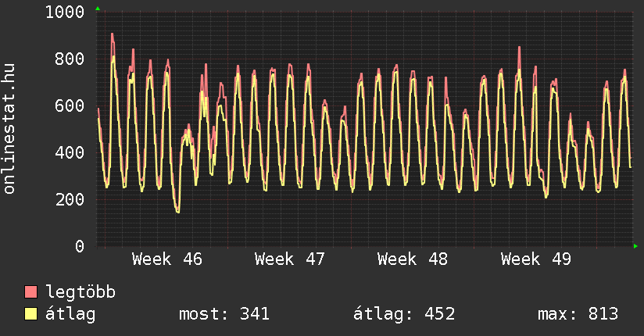The image size is (644, 336).
Task: Click the red legtöbb legend swatch
Action: [31, 292]
